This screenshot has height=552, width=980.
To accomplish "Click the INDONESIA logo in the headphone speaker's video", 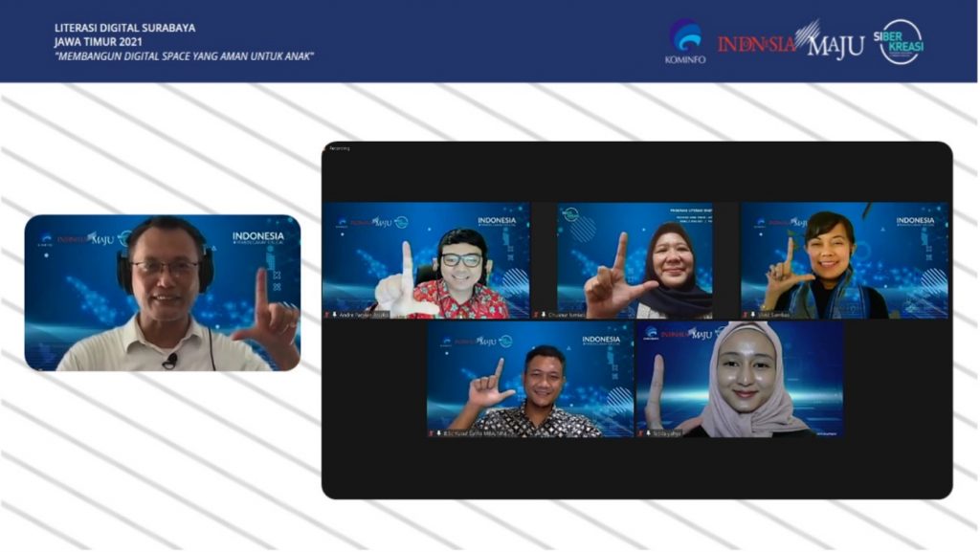I will pyautogui.click(x=257, y=237).
